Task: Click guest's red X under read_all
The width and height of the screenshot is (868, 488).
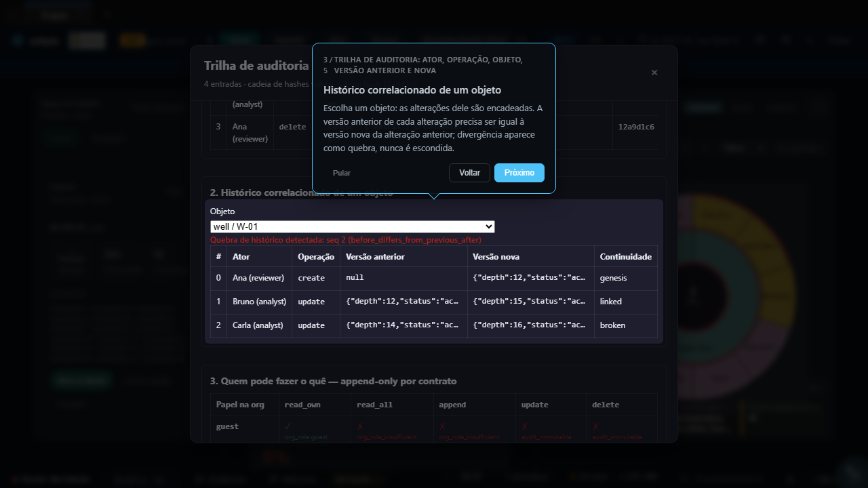Action: [x=360, y=426]
